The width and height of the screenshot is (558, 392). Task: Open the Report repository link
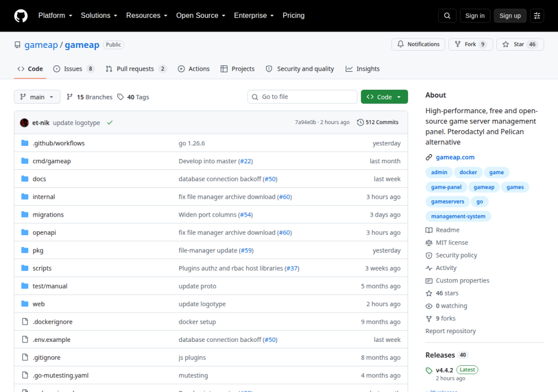451,331
